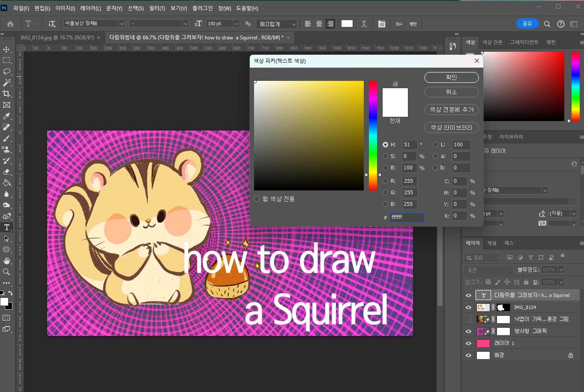Click the 색상 견본에 추가 button
This screenshot has height=392, width=584.
coord(451,110)
